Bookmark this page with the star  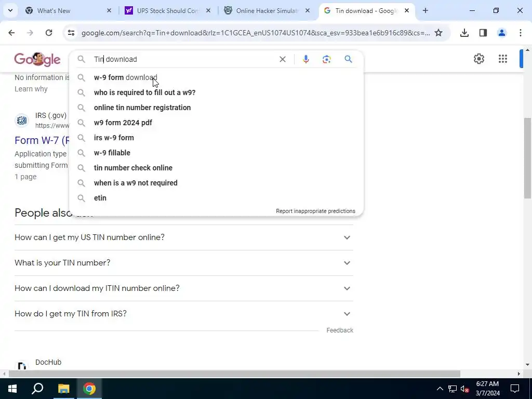pyautogui.click(x=438, y=33)
